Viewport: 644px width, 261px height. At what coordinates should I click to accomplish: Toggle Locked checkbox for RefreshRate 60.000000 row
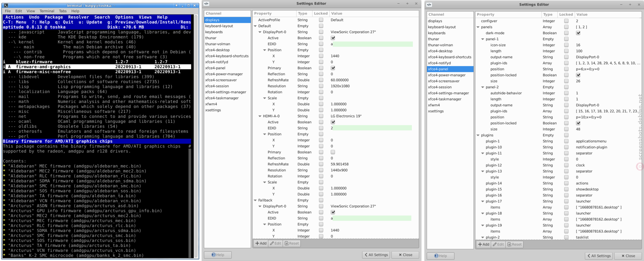(x=321, y=80)
